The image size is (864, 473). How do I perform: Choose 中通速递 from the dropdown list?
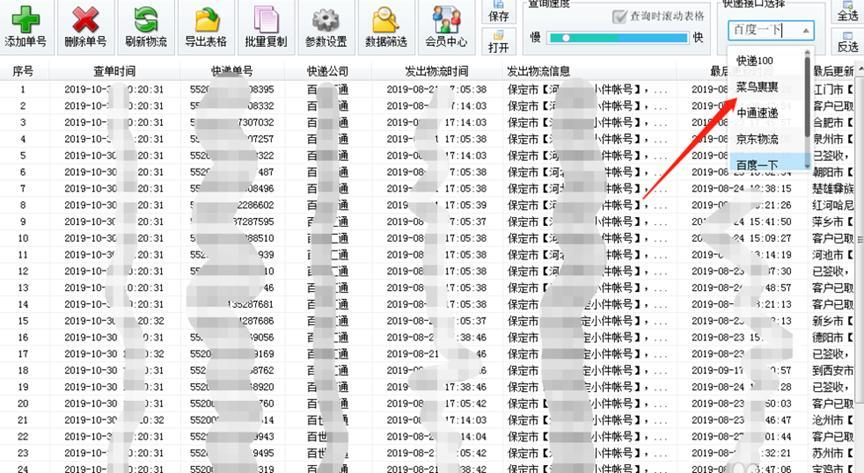pyautogui.click(x=757, y=113)
